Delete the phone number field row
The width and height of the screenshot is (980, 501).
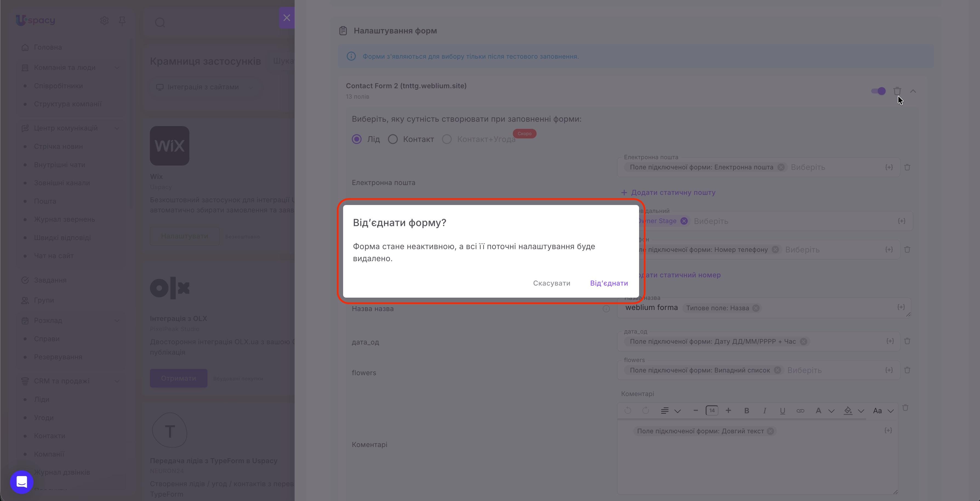907,250
